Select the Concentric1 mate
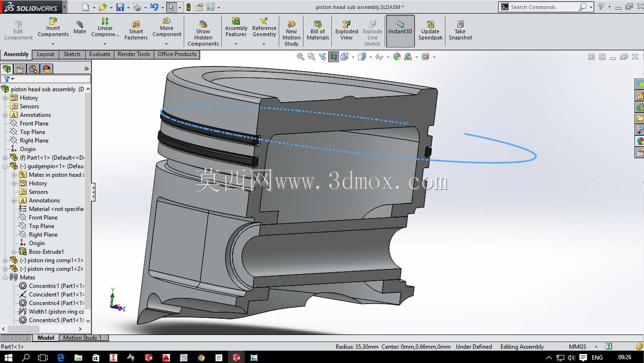 click(x=57, y=286)
